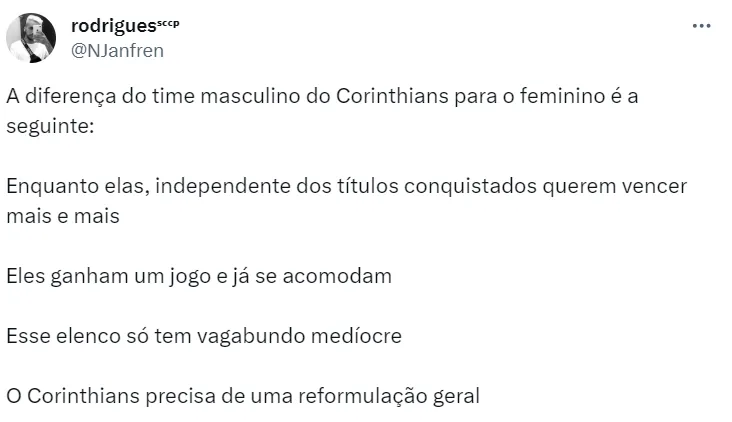Open the rodrigues display name link
The image size is (732, 422).
[x=112, y=25]
